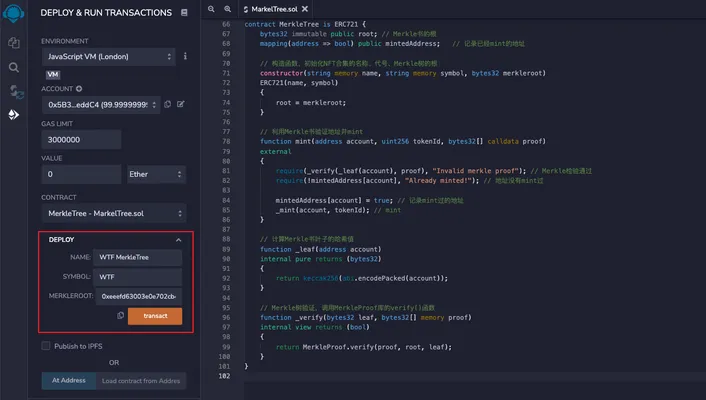This screenshot has width=706, height=400.
Task: Click "Already minted!" string on line 82
Action: coord(438,181)
